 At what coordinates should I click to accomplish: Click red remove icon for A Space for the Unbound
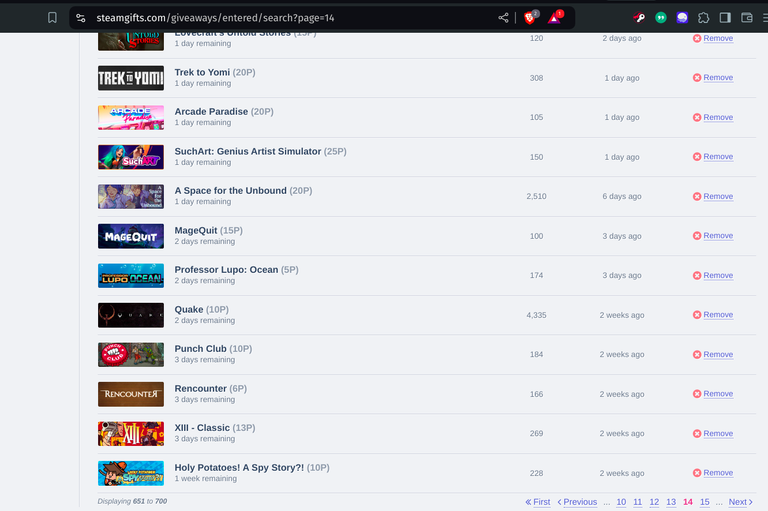pos(697,196)
